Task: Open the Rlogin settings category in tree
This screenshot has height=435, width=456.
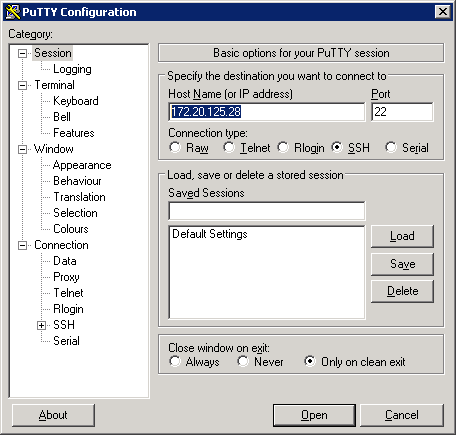Action: [x=68, y=309]
